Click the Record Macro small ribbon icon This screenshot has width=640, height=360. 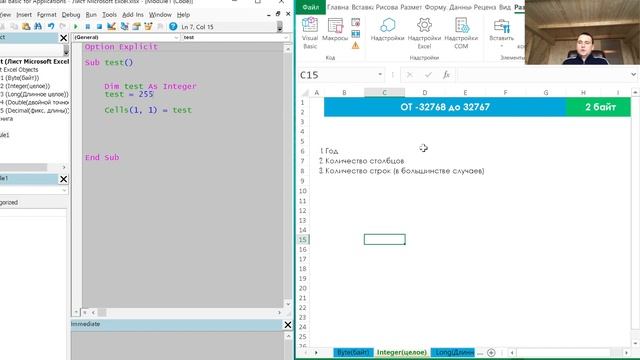coord(356,22)
